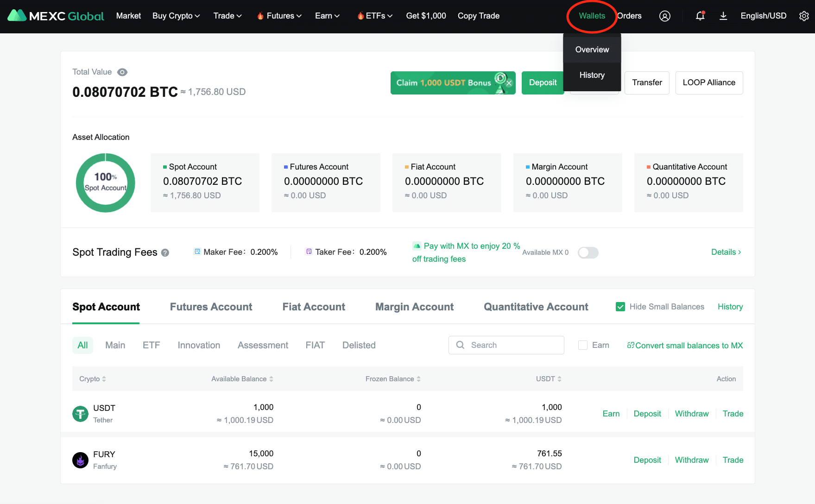Open the Orders menu
This screenshot has height=504, width=815.
click(x=629, y=16)
